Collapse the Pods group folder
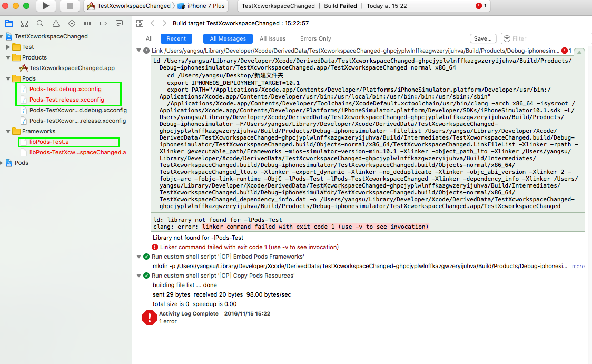The width and height of the screenshot is (592, 364). pos(8,78)
